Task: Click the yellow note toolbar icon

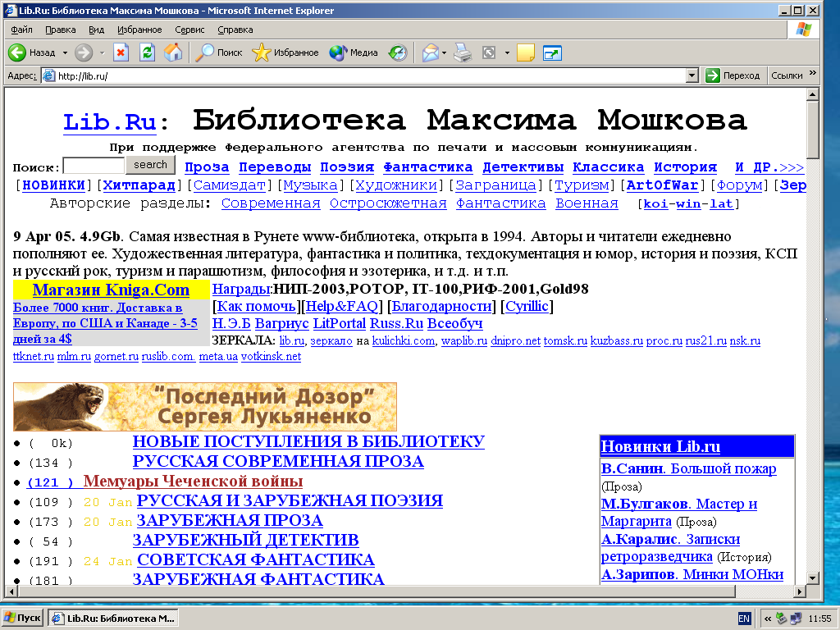Action: (x=526, y=52)
